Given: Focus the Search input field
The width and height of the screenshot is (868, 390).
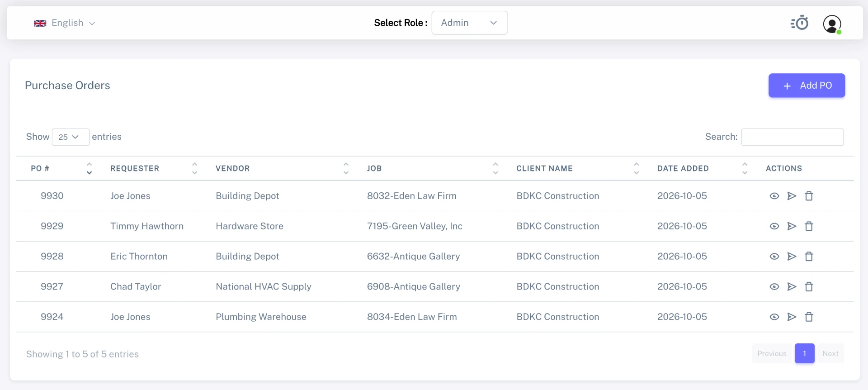Looking at the screenshot, I should pyautogui.click(x=793, y=137).
